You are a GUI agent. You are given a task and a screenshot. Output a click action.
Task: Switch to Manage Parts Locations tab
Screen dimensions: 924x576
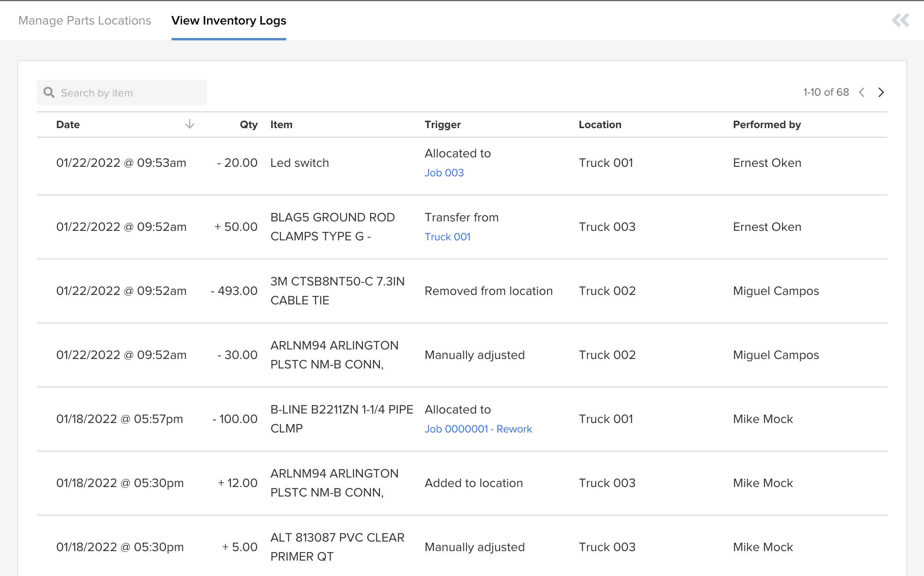coord(85,21)
